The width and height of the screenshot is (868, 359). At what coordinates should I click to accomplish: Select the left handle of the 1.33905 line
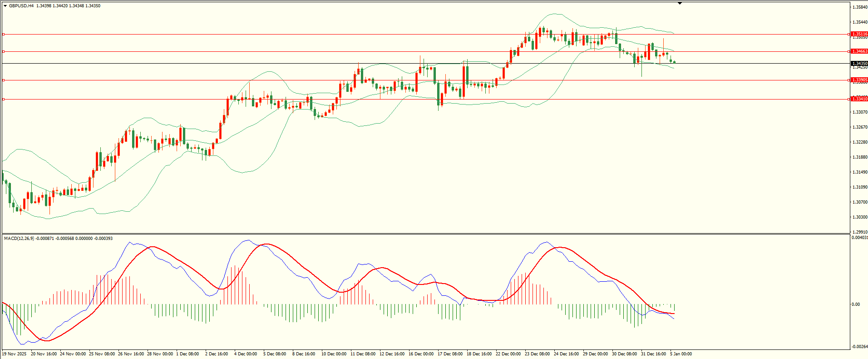click(4, 80)
